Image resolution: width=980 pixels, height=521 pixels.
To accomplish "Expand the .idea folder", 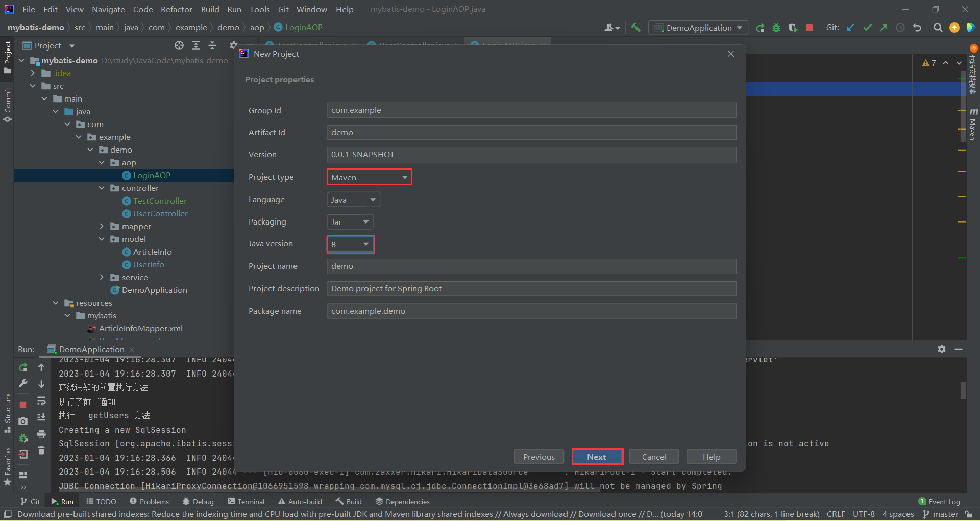I will click(33, 73).
